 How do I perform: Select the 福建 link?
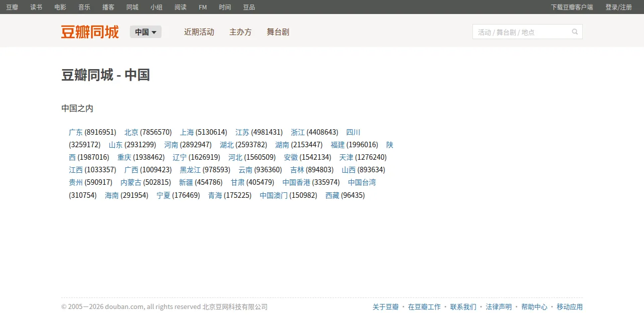coord(338,145)
